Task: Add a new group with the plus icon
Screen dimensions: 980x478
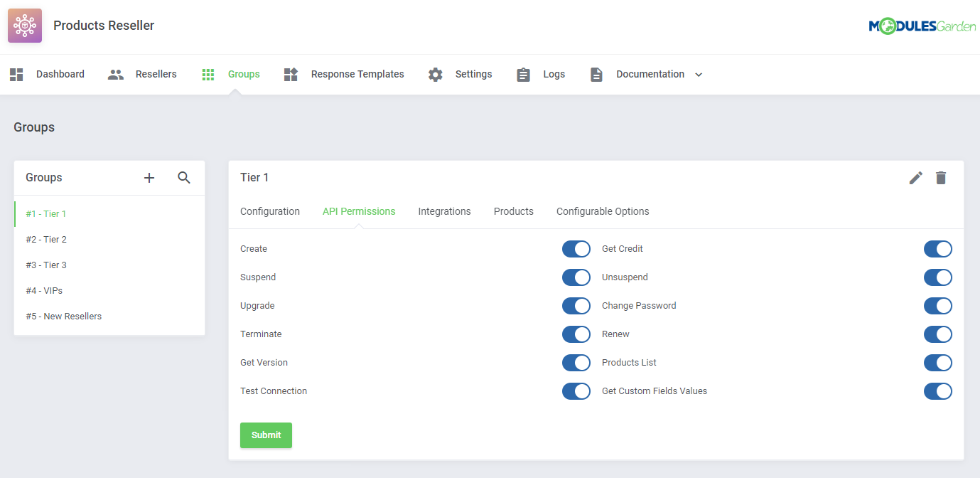Action: coord(149,178)
